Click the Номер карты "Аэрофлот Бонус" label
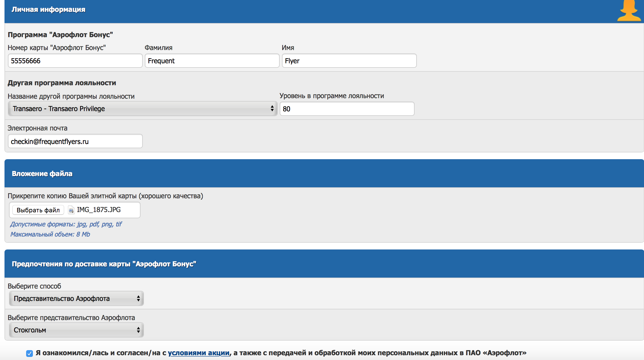 pyautogui.click(x=57, y=48)
